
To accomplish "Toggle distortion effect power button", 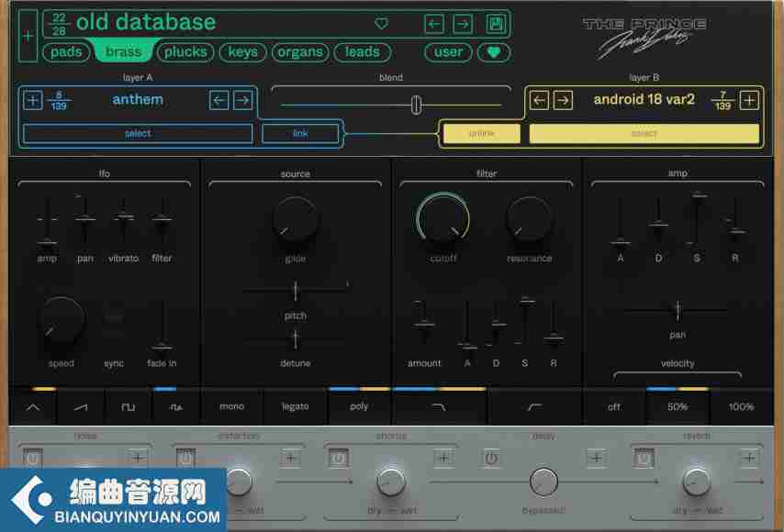I will 185,458.
